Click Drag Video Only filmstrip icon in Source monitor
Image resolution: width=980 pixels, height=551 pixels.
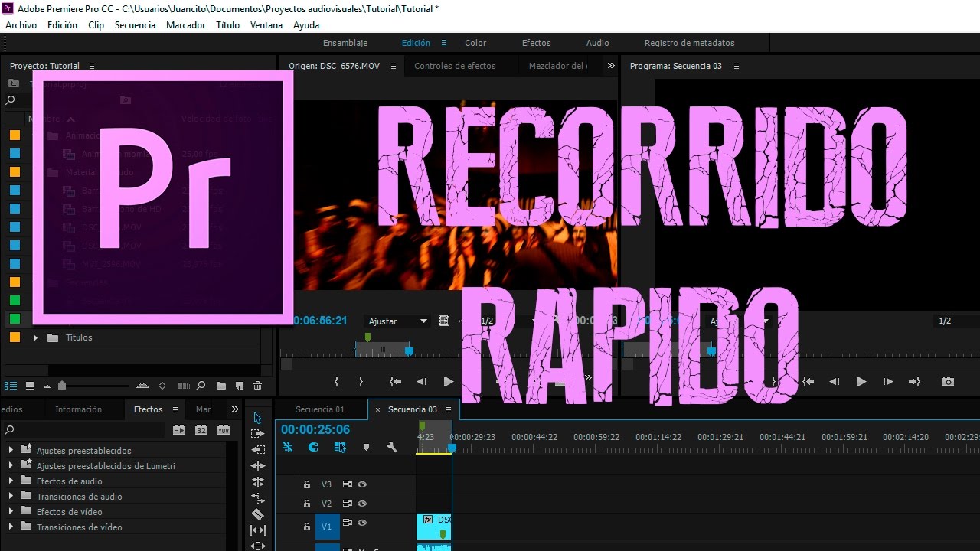tap(443, 321)
